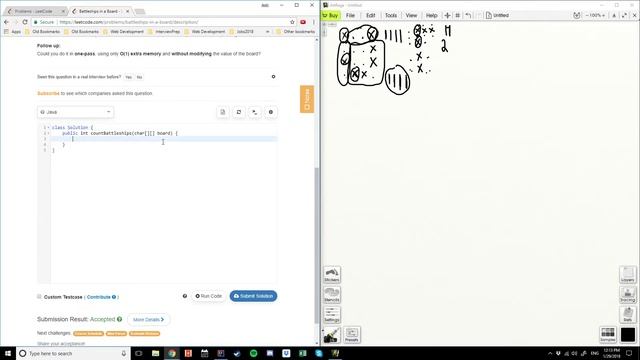Bookmark page with the star icon

[292, 22]
